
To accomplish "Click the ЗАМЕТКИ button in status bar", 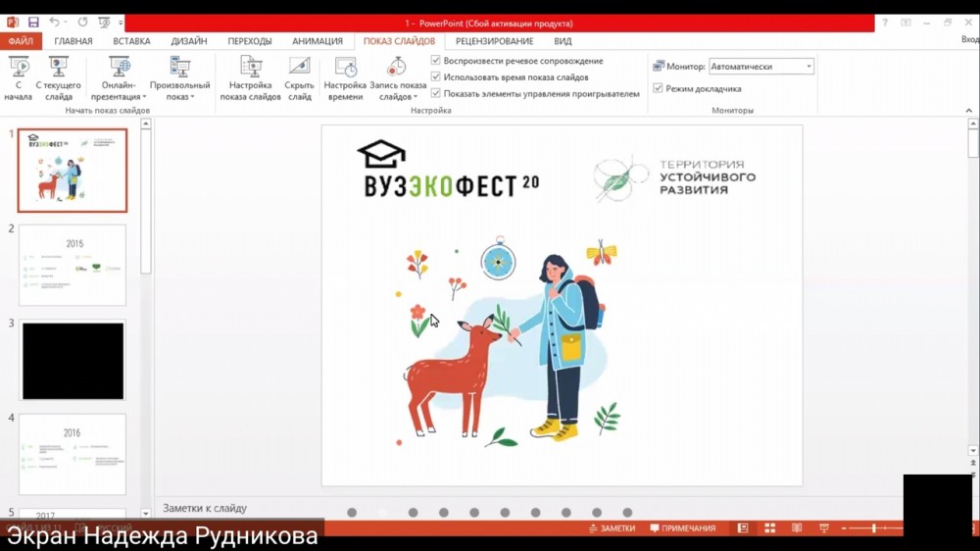I will pos(612,528).
